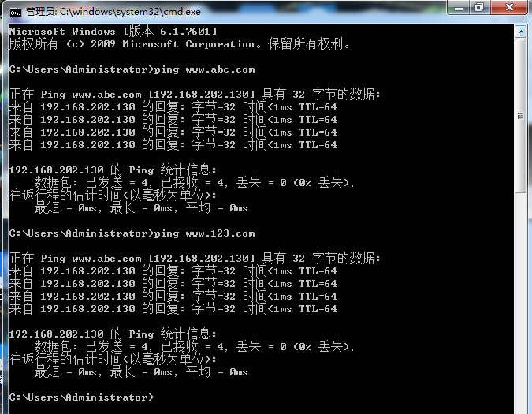Click the vertical scrollbar thumb
Screen dimensions: 532x414
click(520, 116)
